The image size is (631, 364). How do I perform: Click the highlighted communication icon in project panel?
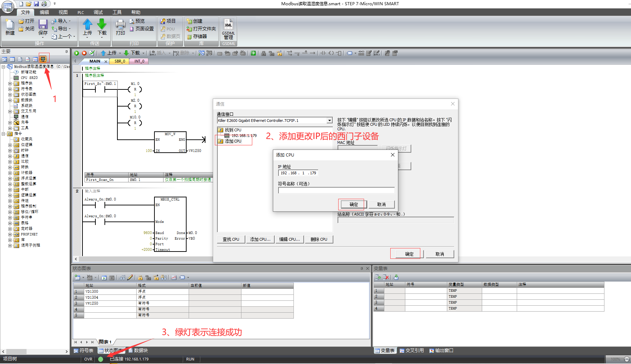(x=43, y=59)
